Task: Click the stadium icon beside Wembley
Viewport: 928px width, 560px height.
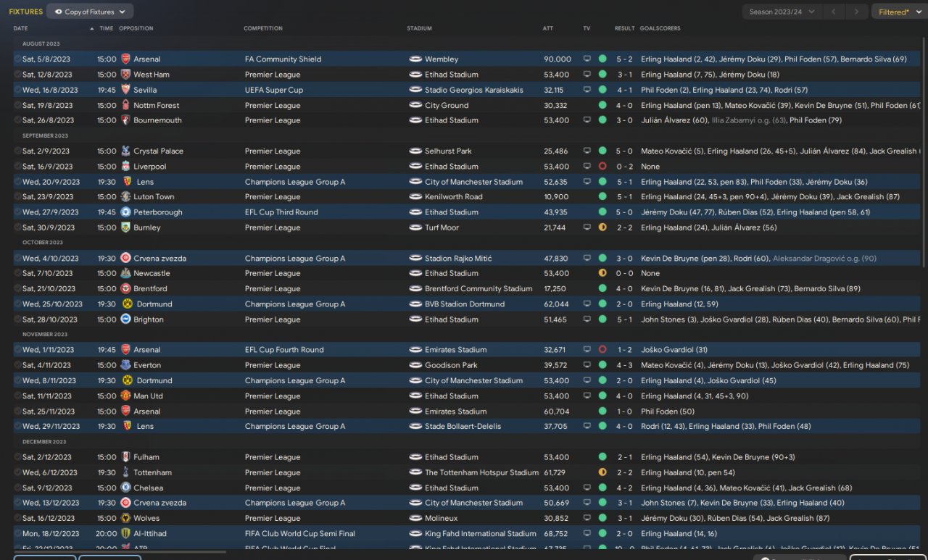Action: [x=415, y=59]
